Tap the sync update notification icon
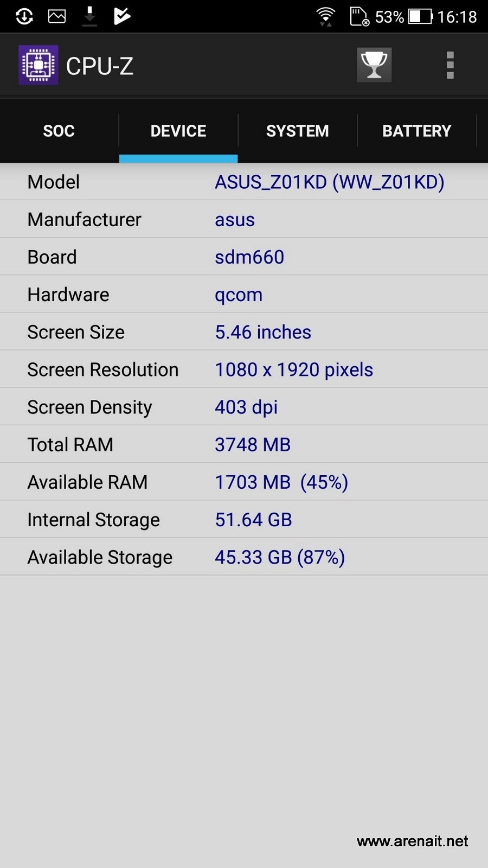The height and width of the screenshot is (868, 488). [24, 16]
